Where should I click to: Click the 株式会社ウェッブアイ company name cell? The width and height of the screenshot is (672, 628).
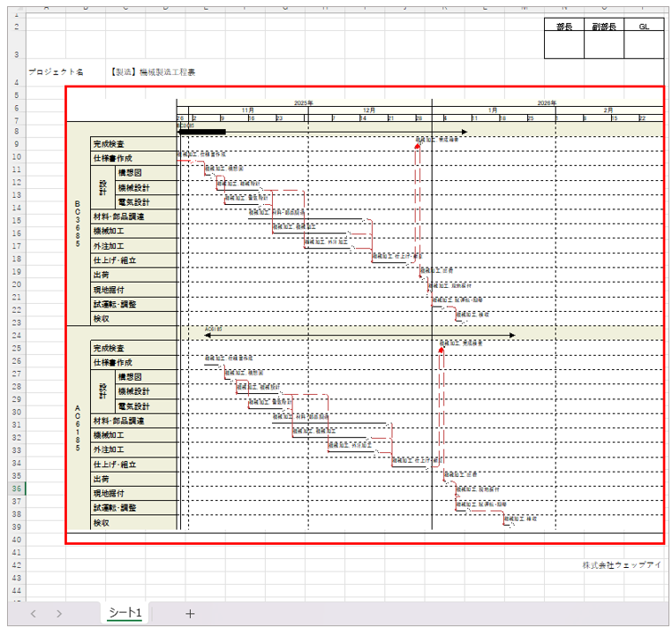click(x=622, y=564)
